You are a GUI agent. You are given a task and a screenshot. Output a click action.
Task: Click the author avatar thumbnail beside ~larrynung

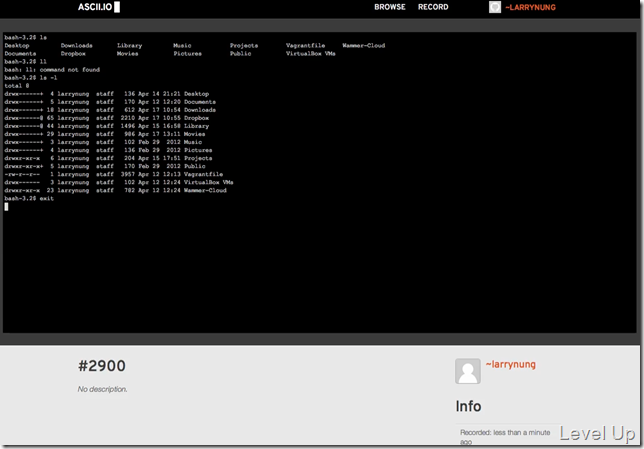click(x=468, y=371)
